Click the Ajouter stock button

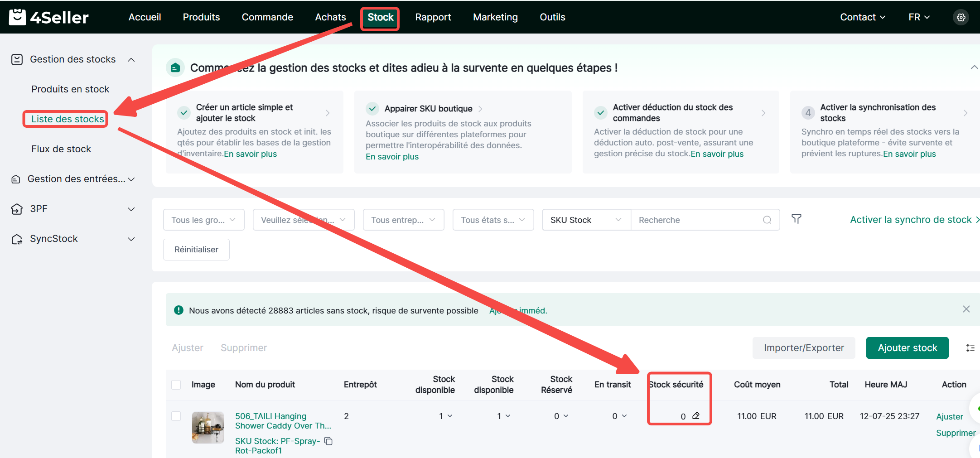pyautogui.click(x=907, y=348)
